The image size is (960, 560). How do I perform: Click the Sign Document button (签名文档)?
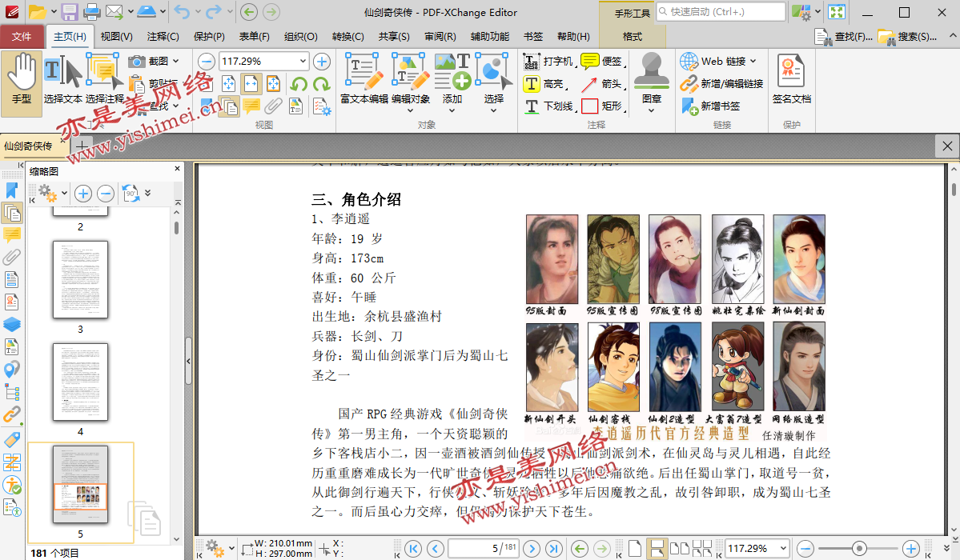pos(791,79)
